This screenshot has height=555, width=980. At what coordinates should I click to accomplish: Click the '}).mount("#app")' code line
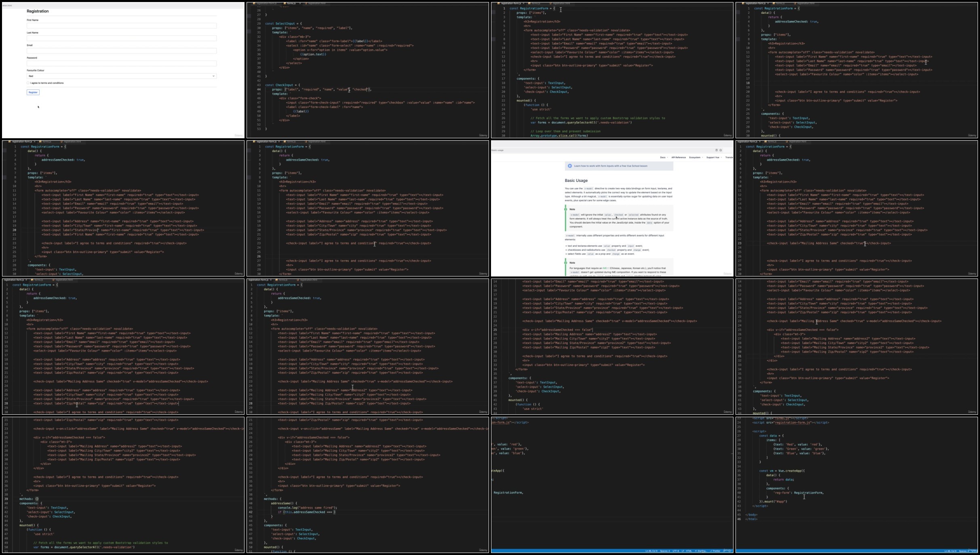tap(773, 502)
